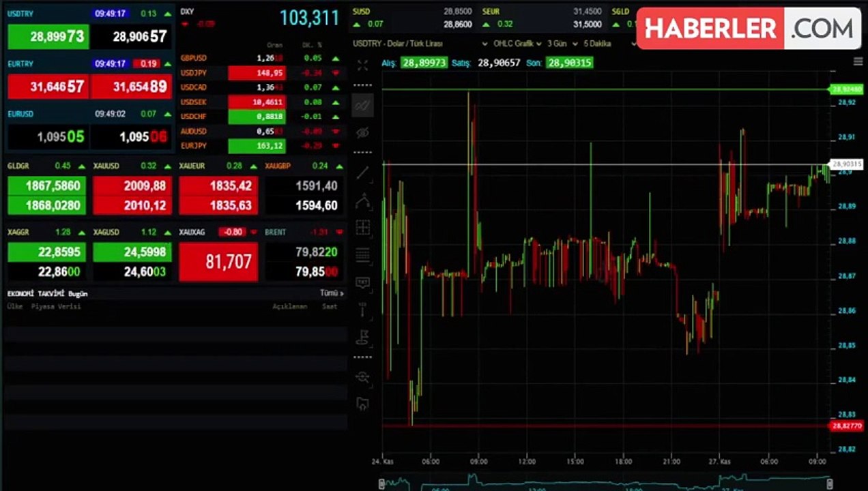
Task: Click the XAUEUR 1835,42 price tile
Action: point(218,185)
